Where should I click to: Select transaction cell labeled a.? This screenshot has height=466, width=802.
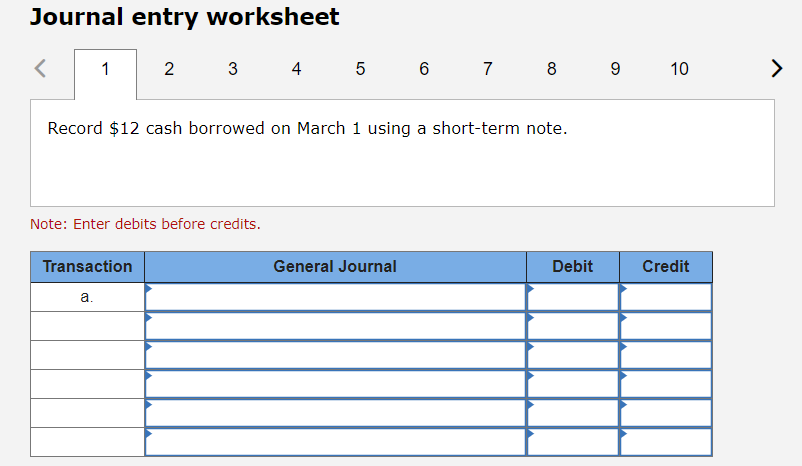tap(87, 297)
